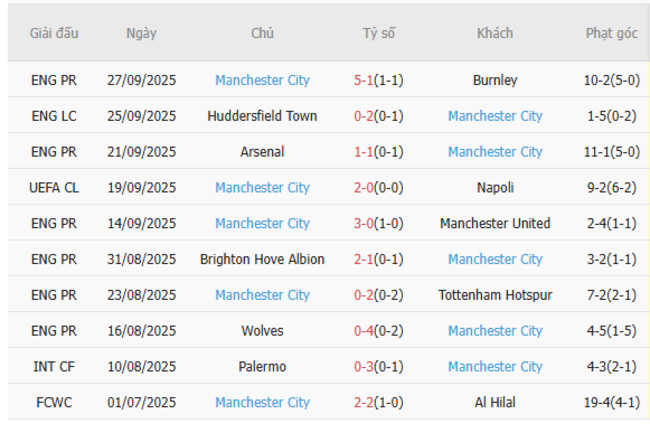Viewport: 650px width, 433px height.
Task: Click the Palermo team name
Action: click(262, 367)
